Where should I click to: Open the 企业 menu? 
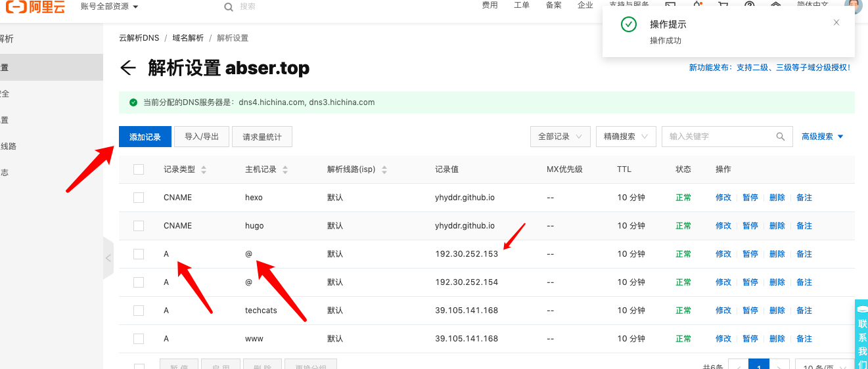coord(585,5)
